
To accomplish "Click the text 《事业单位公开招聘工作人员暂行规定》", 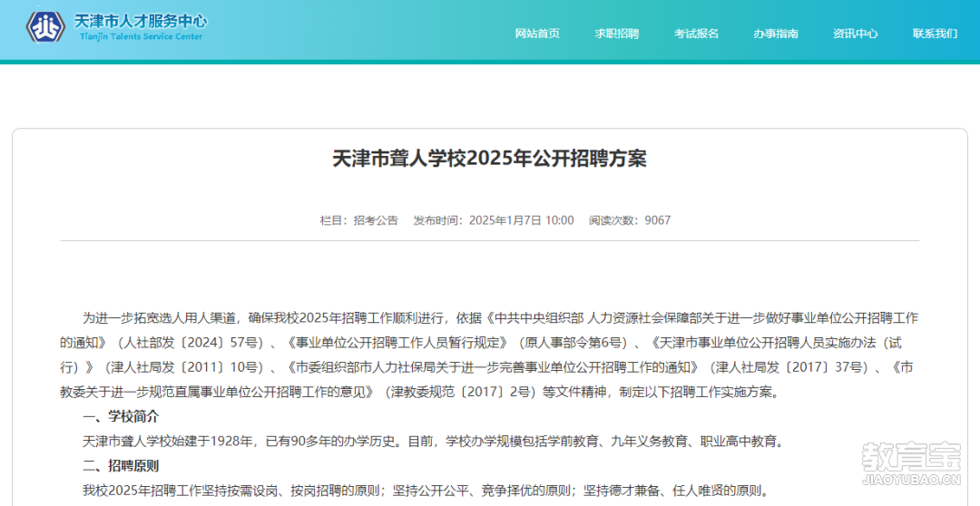I will tap(398, 343).
